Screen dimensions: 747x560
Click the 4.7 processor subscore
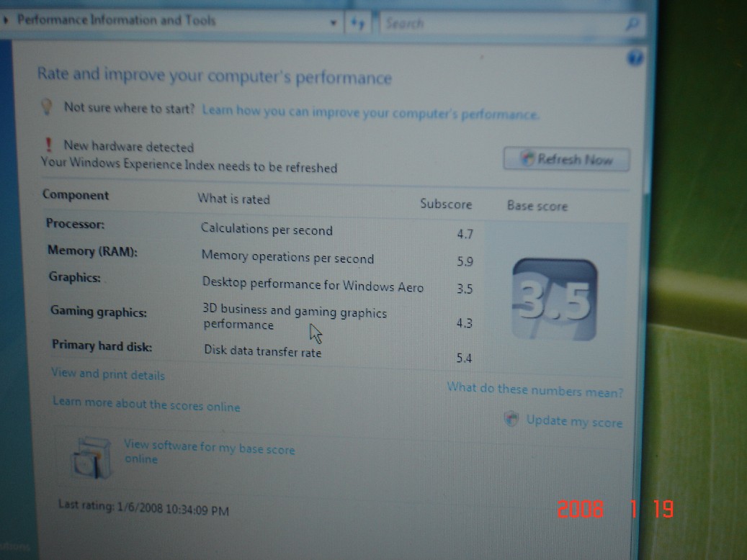[x=465, y=234]
